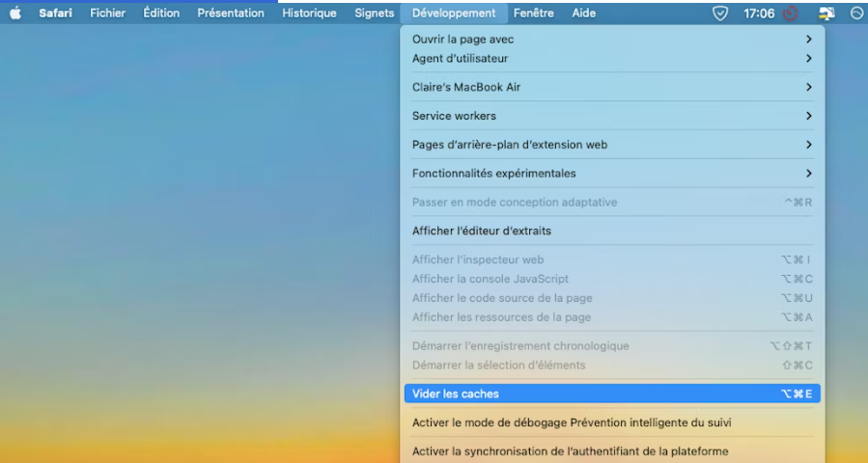Expand Claire's MacBook Air submenu

click(612, 88)
